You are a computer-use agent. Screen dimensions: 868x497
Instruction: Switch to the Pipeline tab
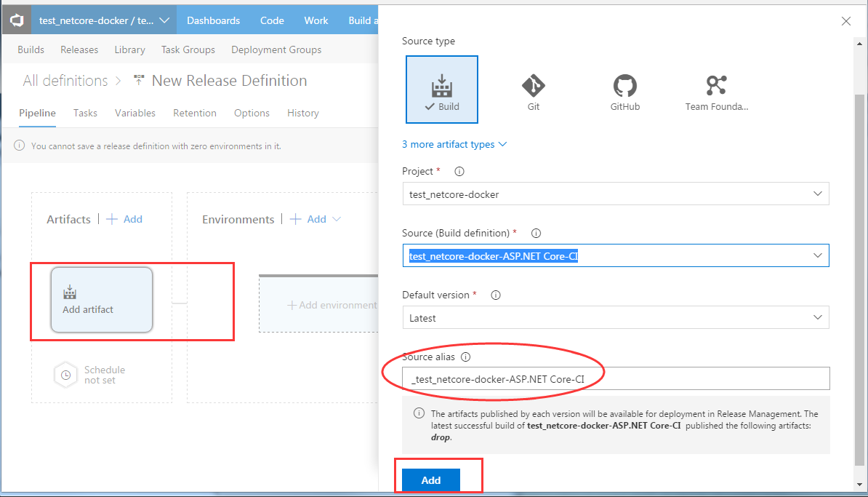37,113
